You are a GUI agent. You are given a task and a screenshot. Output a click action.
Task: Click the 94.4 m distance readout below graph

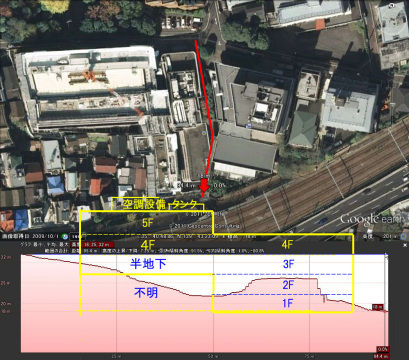pos(380,356)
